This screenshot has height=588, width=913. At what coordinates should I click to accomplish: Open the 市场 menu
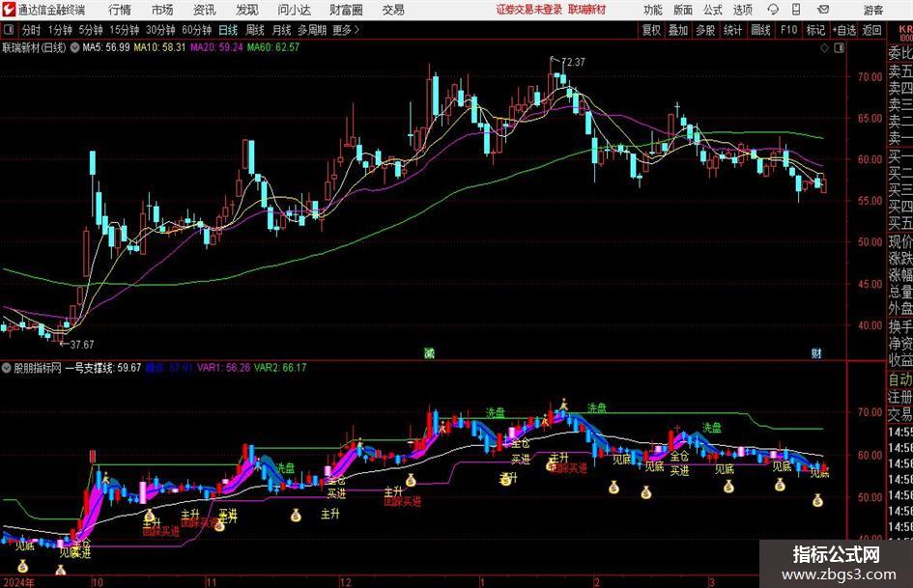(x=162, y=10)
